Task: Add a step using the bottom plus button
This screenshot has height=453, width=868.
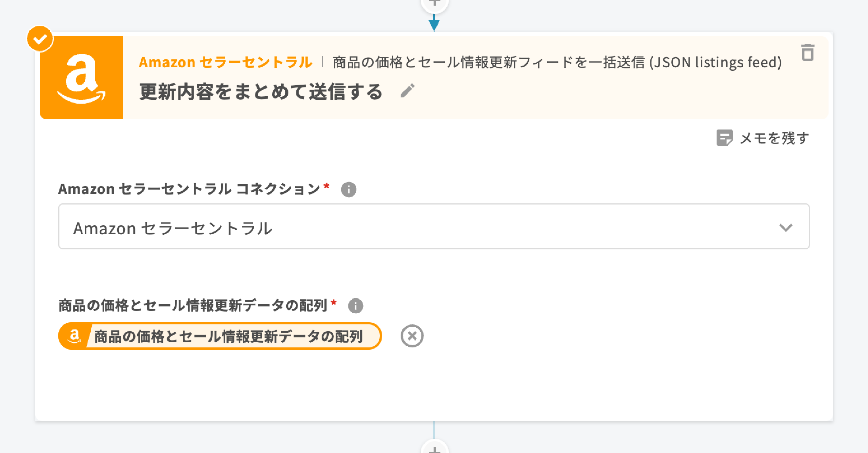Action: coord(434,449)
